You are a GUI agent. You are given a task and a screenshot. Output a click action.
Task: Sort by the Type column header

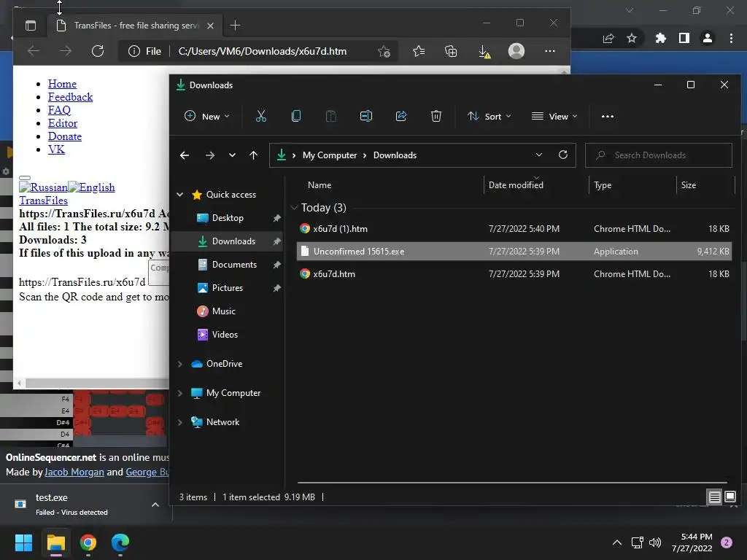[603, 184]
